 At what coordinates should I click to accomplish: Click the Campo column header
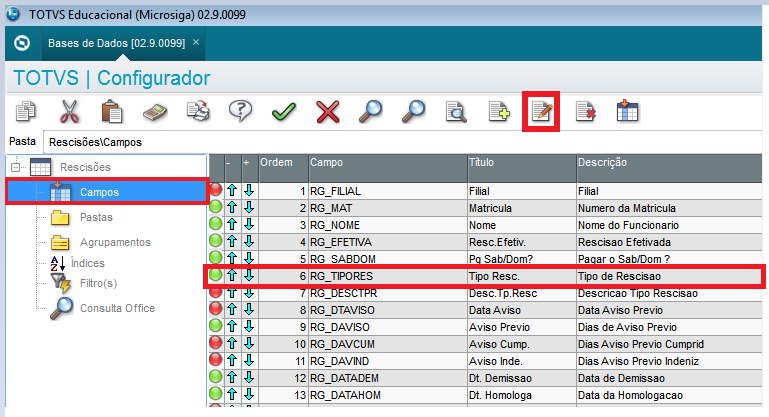pyautogui.click(x=387, y=168)
